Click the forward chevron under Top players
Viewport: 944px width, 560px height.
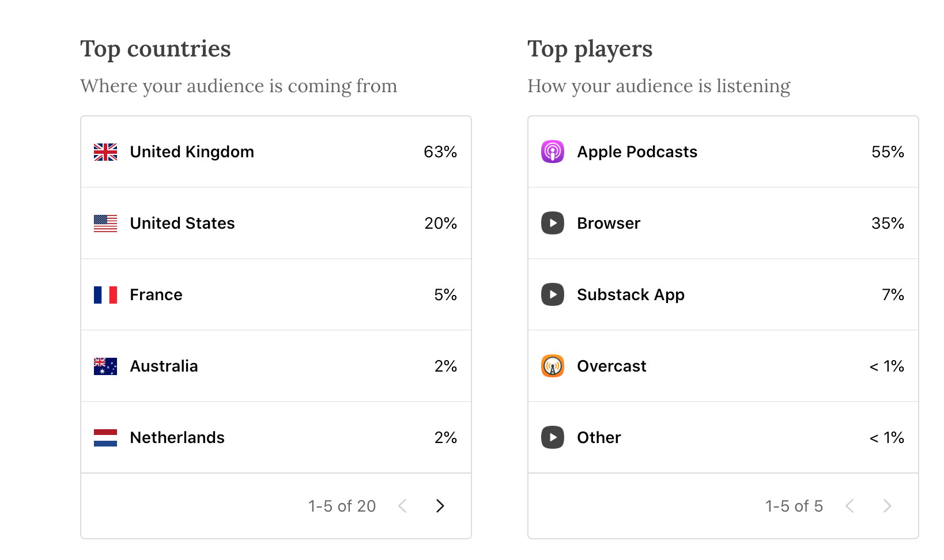tap(887, 506)
